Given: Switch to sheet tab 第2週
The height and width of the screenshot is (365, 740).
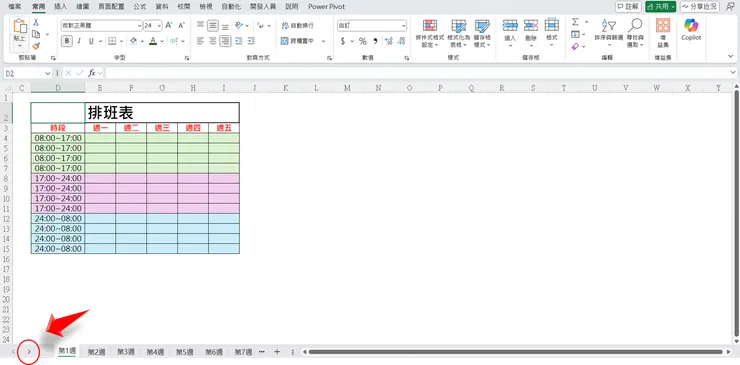Looking at the screenshot, I should (x=96, y=352).
